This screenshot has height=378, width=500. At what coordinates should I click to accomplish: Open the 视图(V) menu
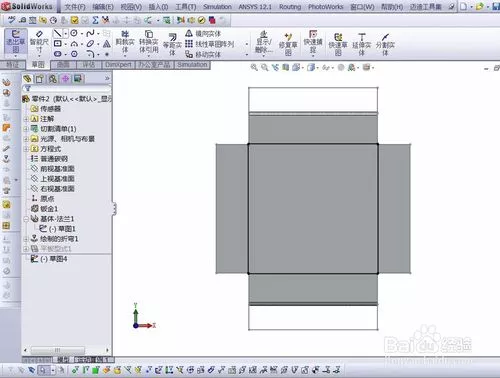[x=131, y=7]
